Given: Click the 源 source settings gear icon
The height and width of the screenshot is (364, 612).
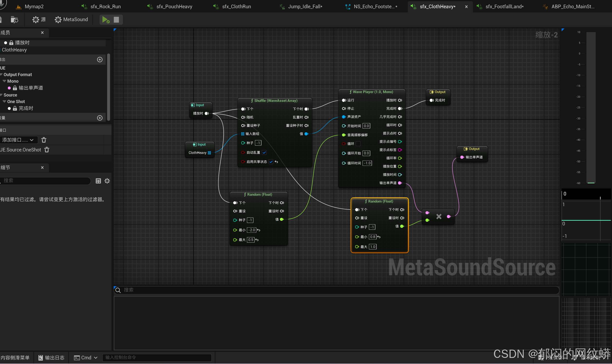Looking at the screenshot, I should tap(36, 20).
